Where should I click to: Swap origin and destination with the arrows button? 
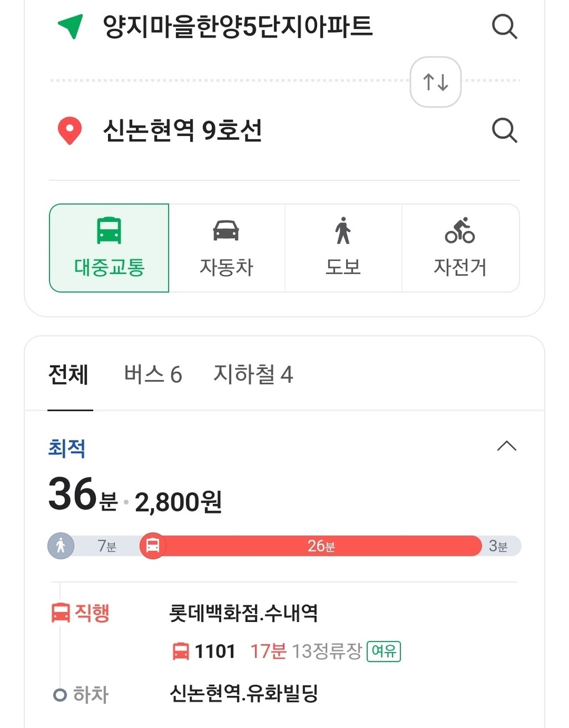tap(435, 82)
